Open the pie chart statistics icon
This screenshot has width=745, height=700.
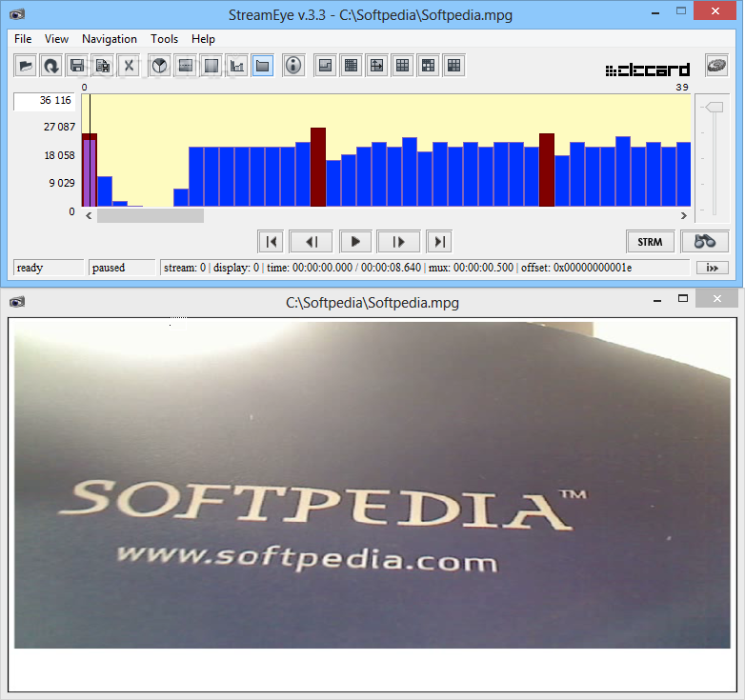point(160,66)
